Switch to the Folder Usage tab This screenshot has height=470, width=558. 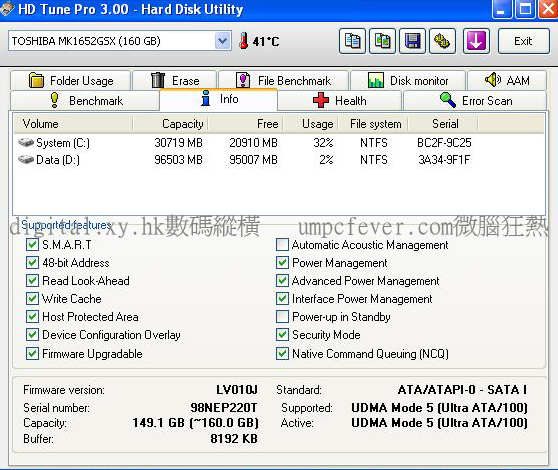pyautogui.click(x=70, y=80)
